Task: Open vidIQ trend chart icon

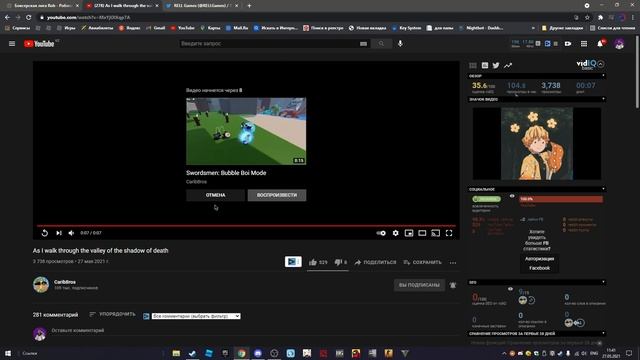Action: pos(508,65)
